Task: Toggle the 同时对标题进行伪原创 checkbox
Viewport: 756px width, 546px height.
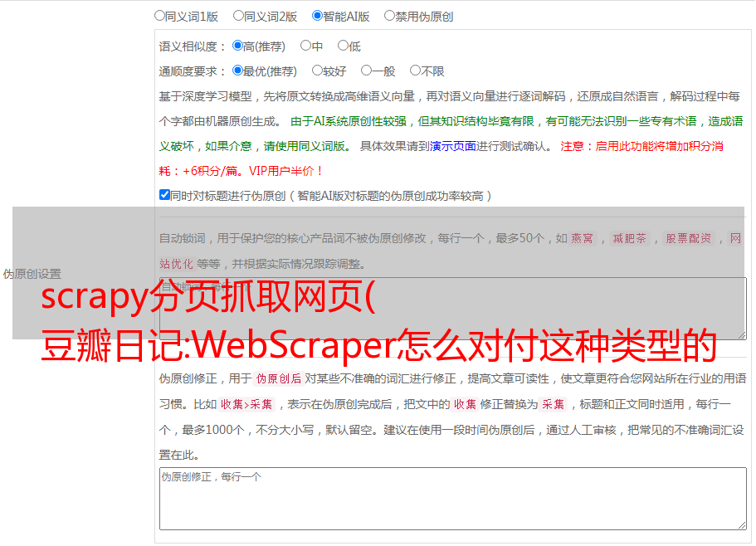Action: pyautogui.click(x=164, y=195)
